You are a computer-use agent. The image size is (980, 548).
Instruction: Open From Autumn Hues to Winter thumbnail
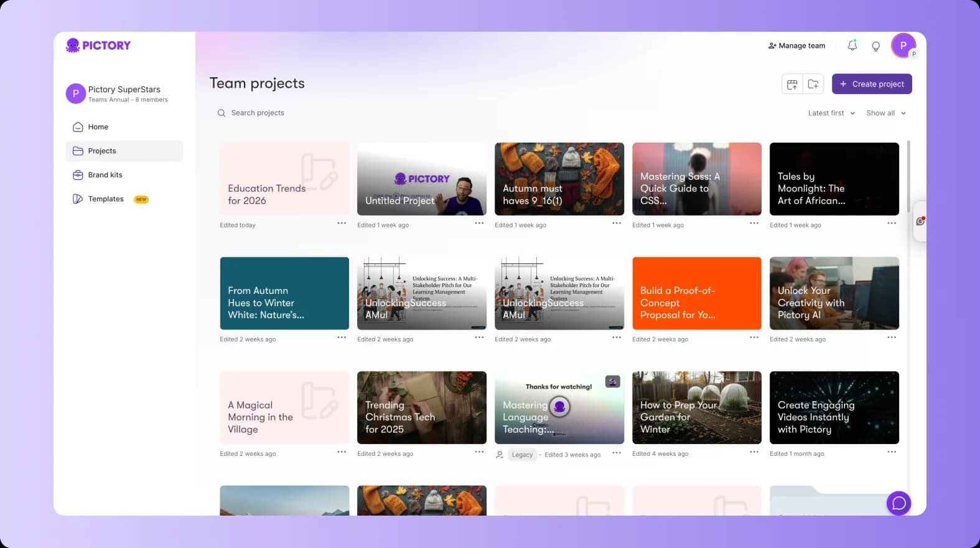[284, 293]
